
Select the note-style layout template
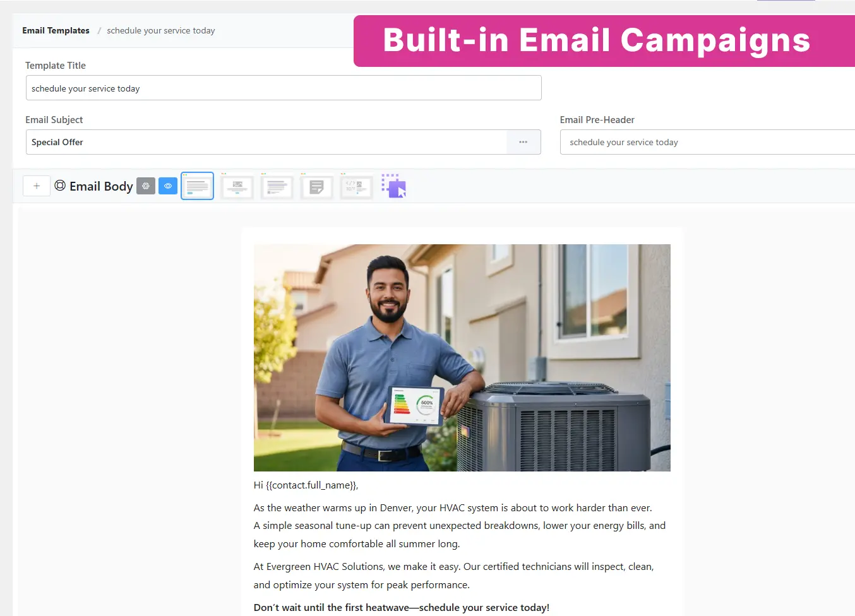pos(317,186)
